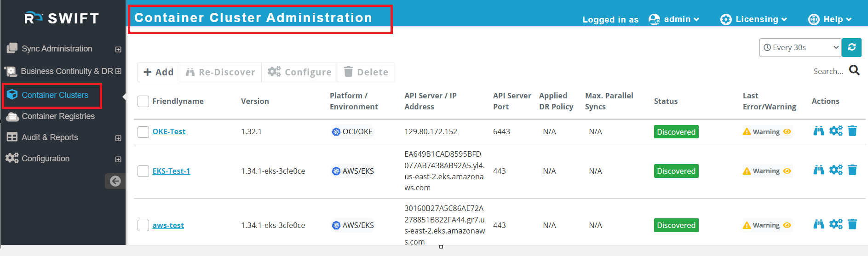Click the Sync Administration sidebar icon
This screenshot has height=256, width=868.
click(12, 48)
